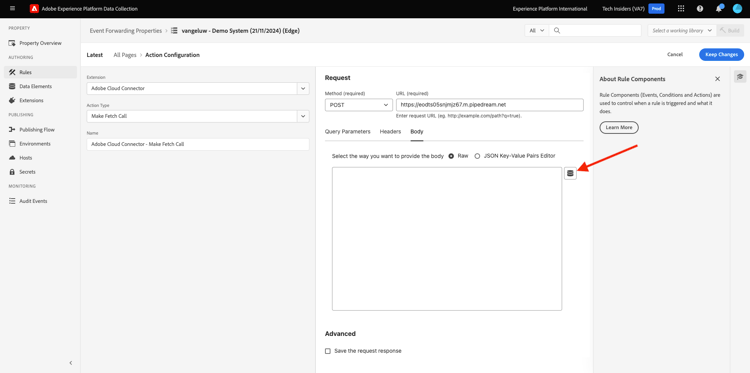
Task: Click the Hosts cloud icon
Action: click(x=12, y=158)
